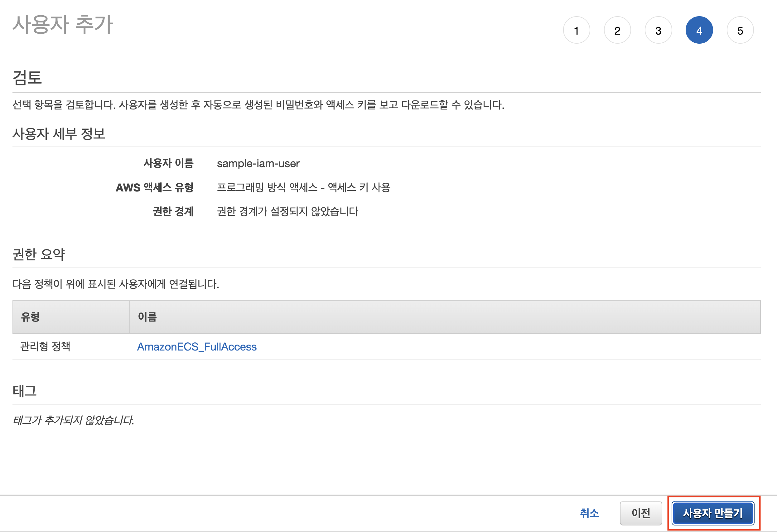This screenshot has width=777, height=532.
Task: Select the active step 4 circle
Action: point(699,30)
